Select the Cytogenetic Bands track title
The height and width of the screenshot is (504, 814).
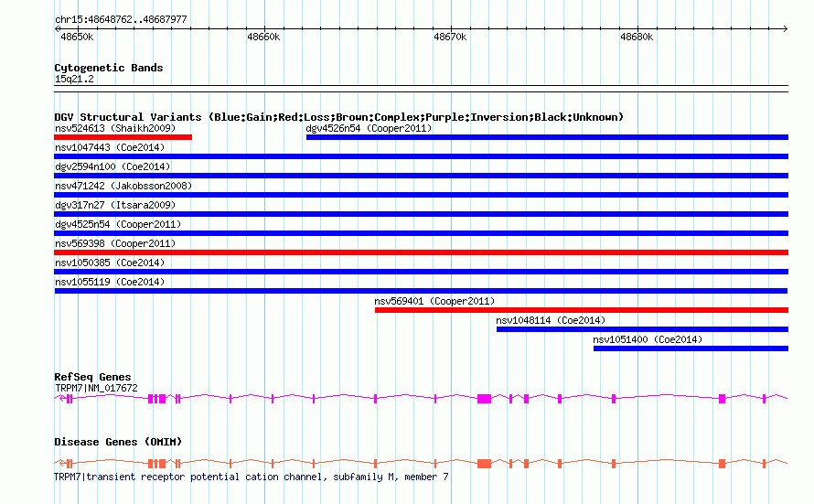(x=109, y=68)
